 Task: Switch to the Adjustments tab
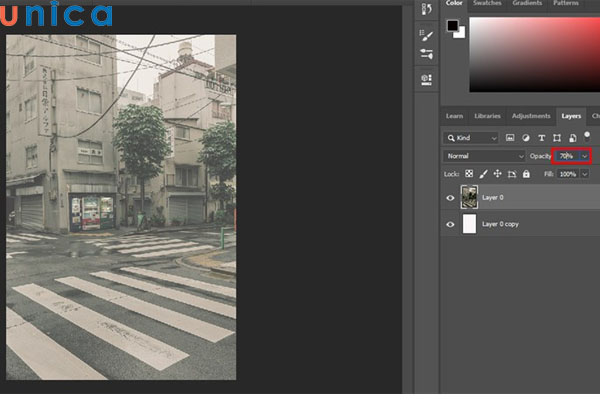[x=531, y=116]
